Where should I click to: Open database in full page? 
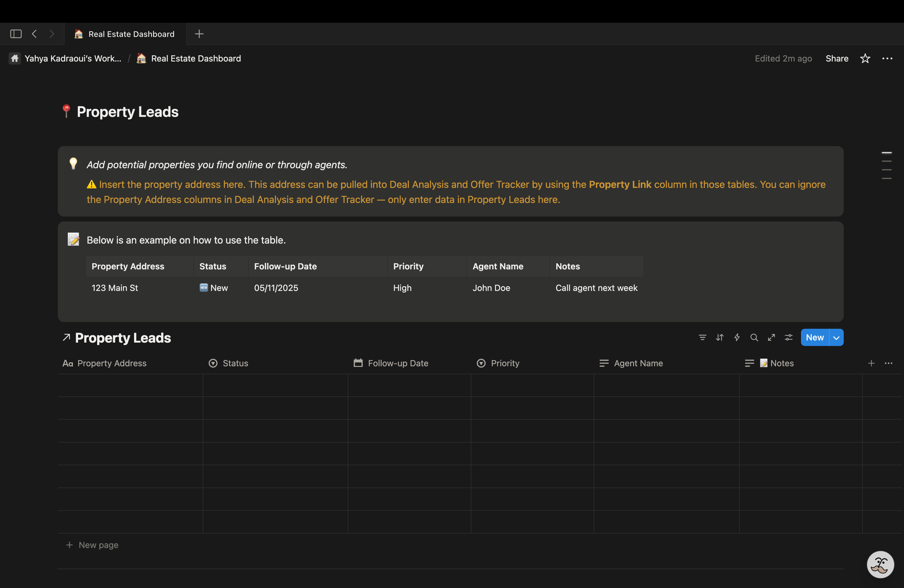[771, 337]
